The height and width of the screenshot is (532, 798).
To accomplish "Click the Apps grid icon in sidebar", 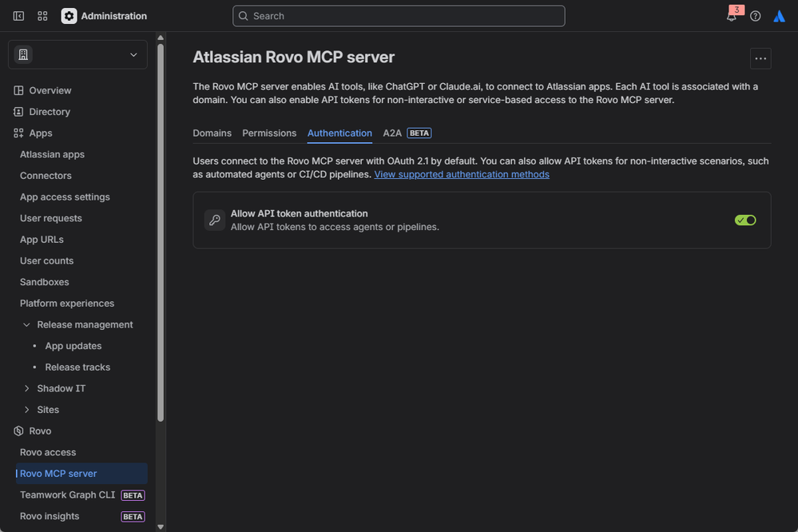I will 19,133.
